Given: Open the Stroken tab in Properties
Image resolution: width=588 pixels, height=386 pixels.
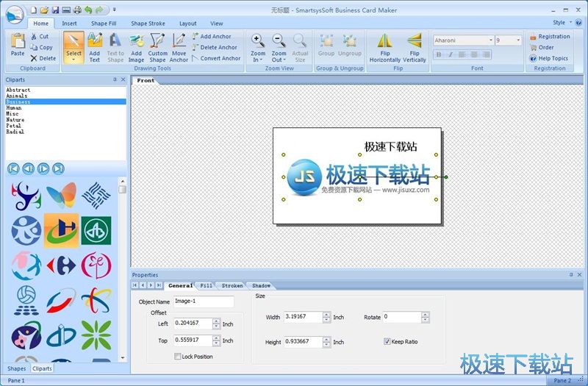Looking at the screenshot, I should pos(232,286).
